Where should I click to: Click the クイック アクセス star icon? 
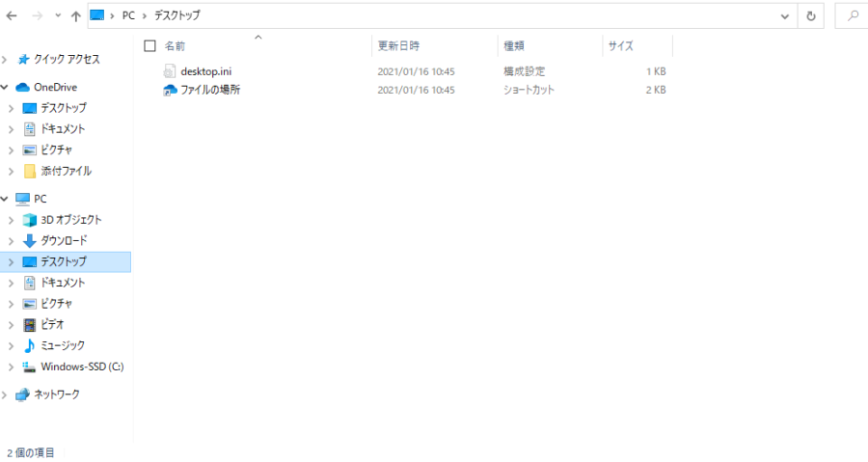pyautogui.click(x=23, y=59)
